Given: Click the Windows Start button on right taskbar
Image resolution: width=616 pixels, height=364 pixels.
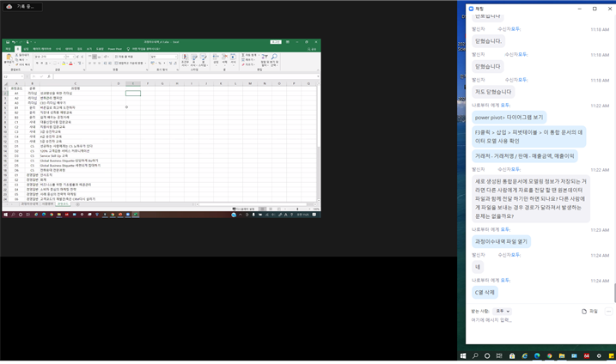Looking at the screenshot, I should 463,355.
